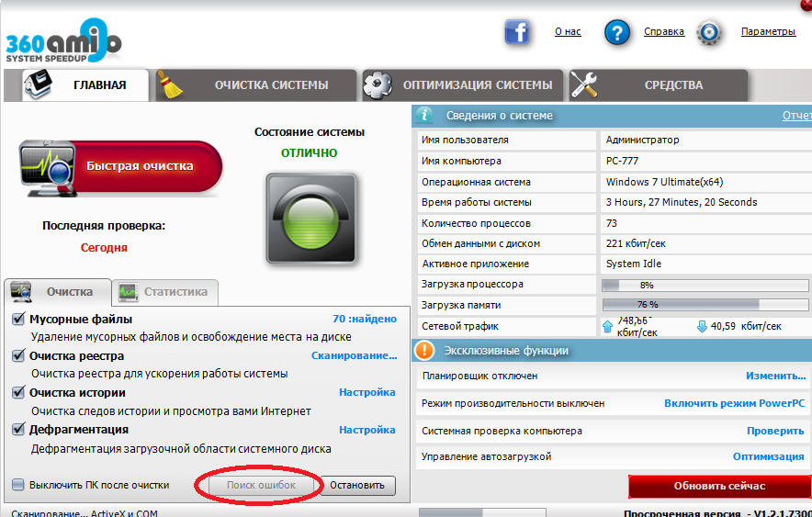Click the Планировщик отключен text
Image resolution: width=812 pixels, height=517 pixels.
click(479, 376)
